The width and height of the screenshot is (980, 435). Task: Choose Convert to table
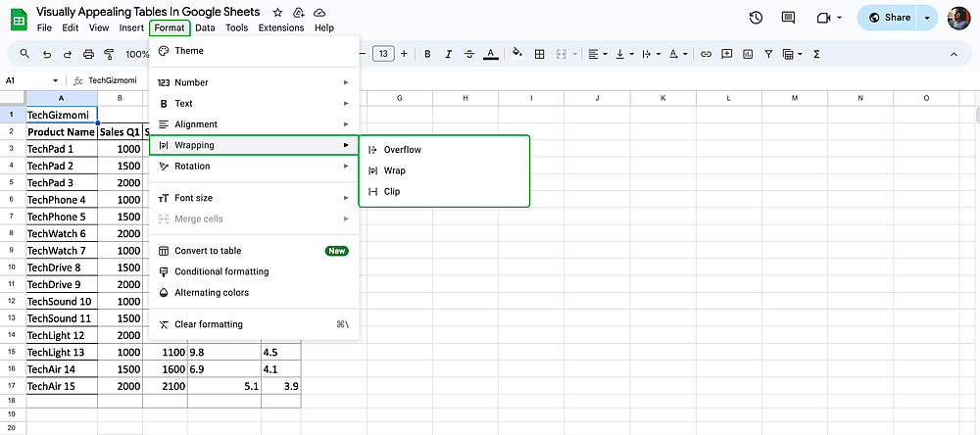coord(255,251)
